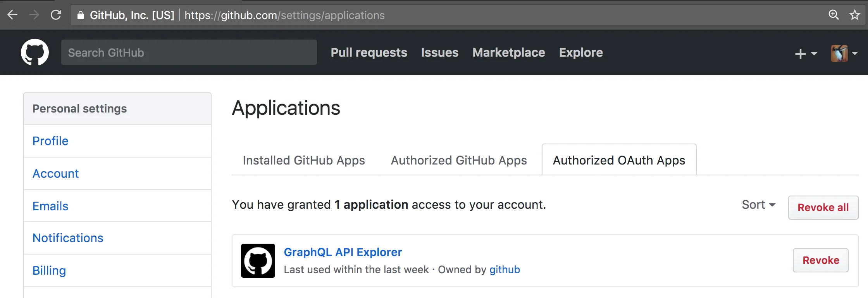The height and width of the screenshot is (298, 868).
Task: Revoke the GraphQL API Explorer access
Action: pyautogui.click(x=820, y=260)
